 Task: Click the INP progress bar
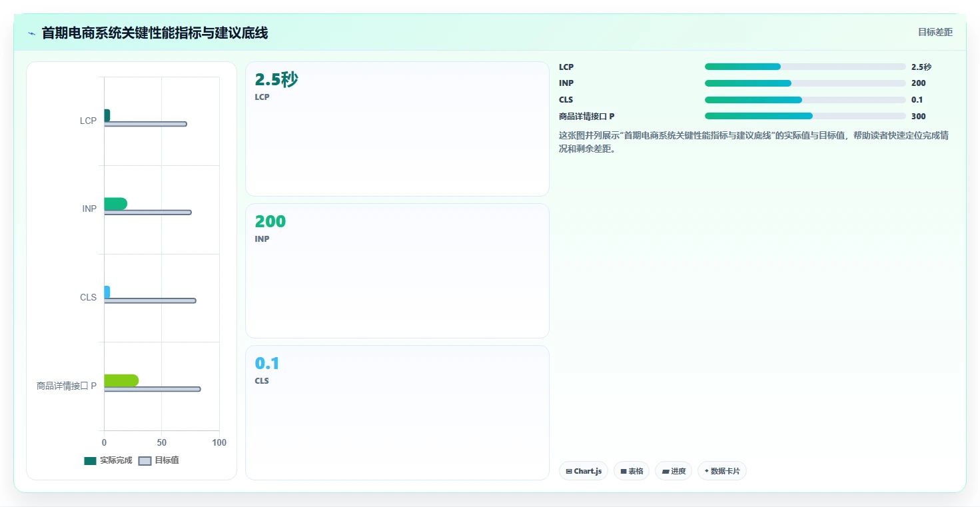(x=805, y=83)
